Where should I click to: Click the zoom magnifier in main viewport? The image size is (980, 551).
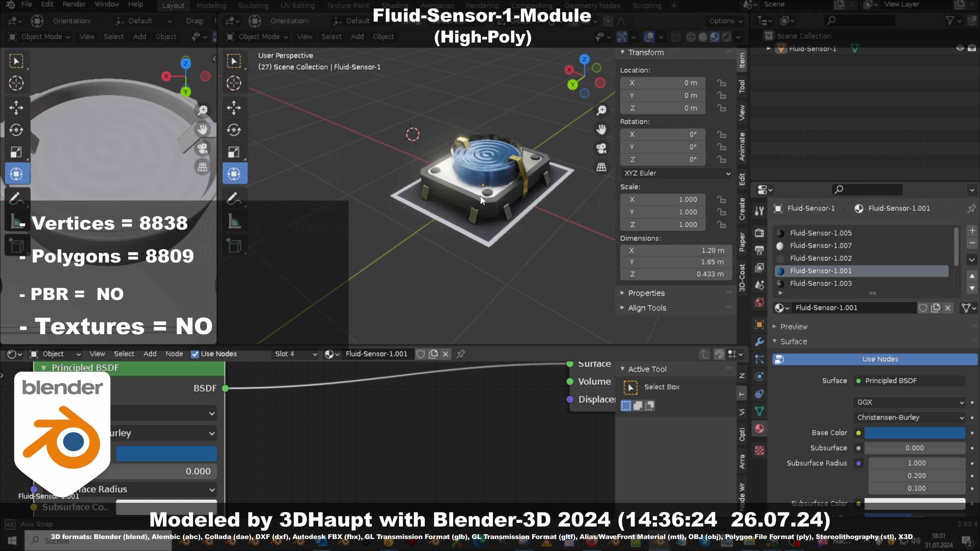601,110
